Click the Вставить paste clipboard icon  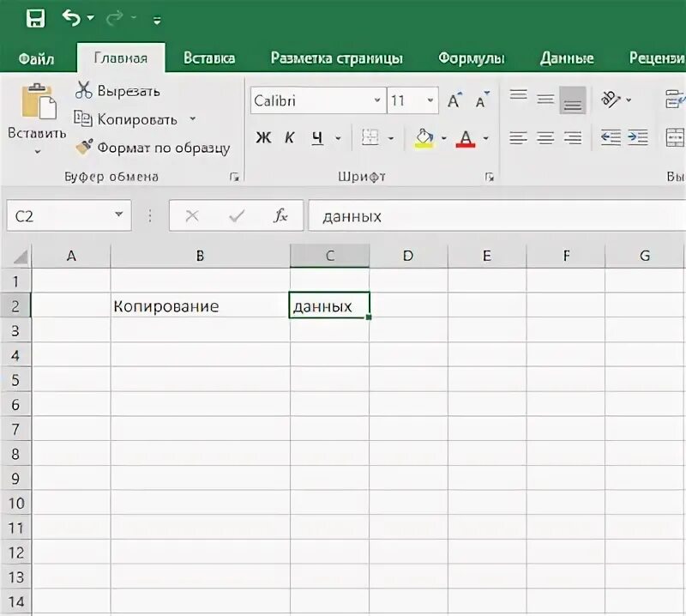[x=39, y=101]
